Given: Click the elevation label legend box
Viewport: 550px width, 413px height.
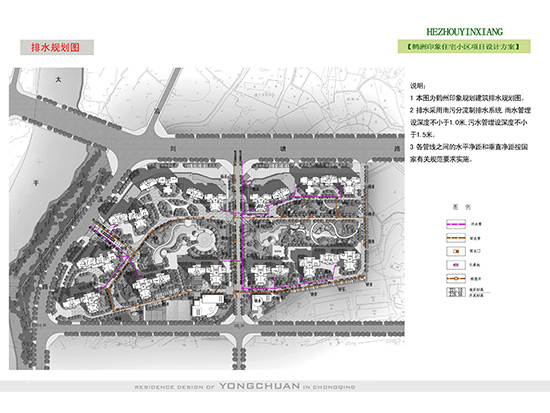Looking at the screenshot, I should [x=456, y=292].
